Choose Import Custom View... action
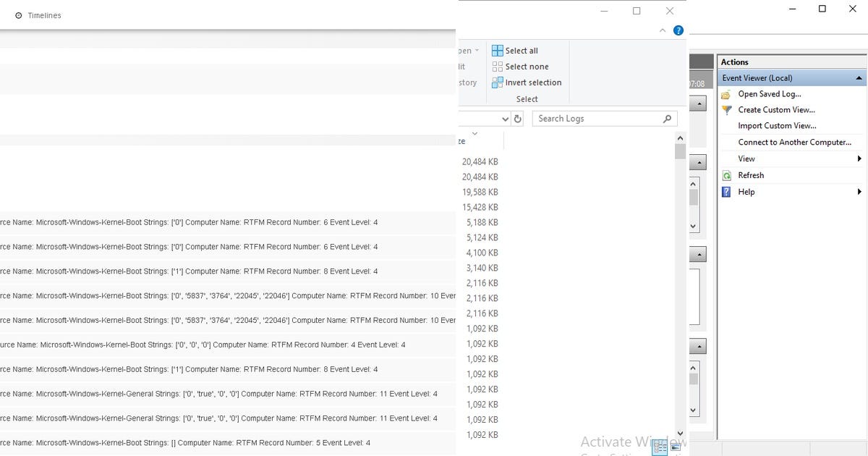The height and width of the screenshot is (456, 868). click(777, 126)
